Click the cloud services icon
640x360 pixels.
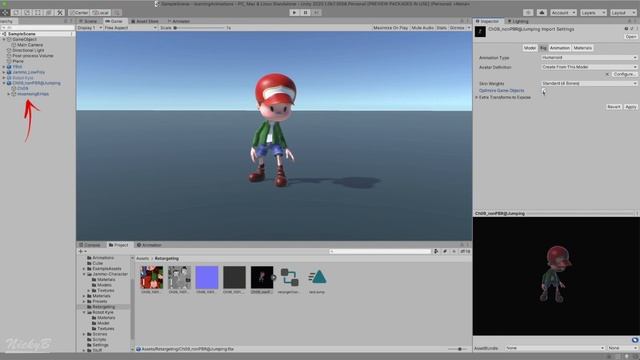(542, 13)
